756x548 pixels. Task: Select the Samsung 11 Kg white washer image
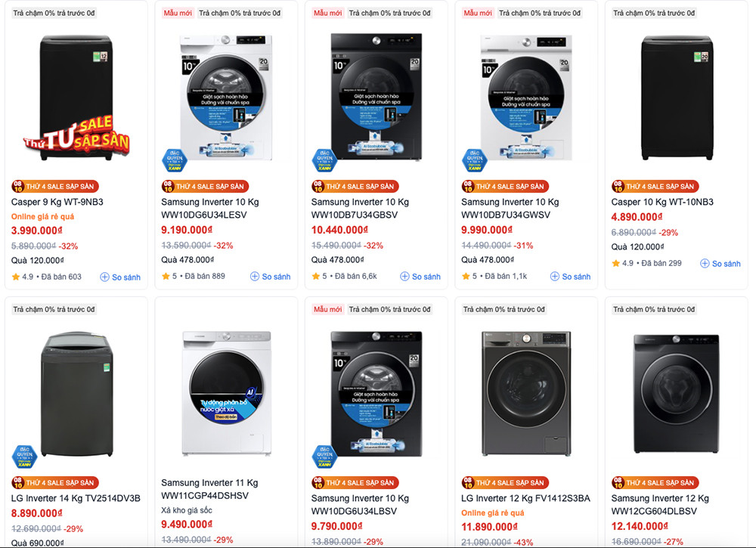click(226, 394)
